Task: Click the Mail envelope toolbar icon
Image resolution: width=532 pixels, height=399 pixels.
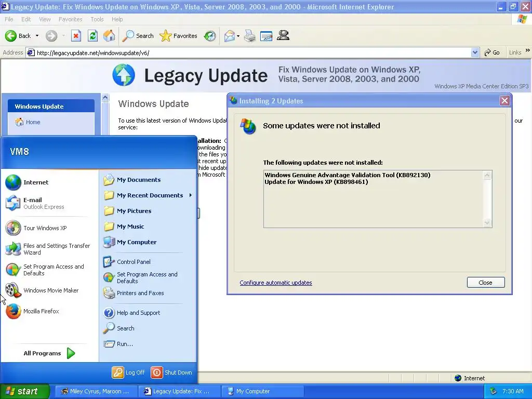Action: click(x=229, y=36)
